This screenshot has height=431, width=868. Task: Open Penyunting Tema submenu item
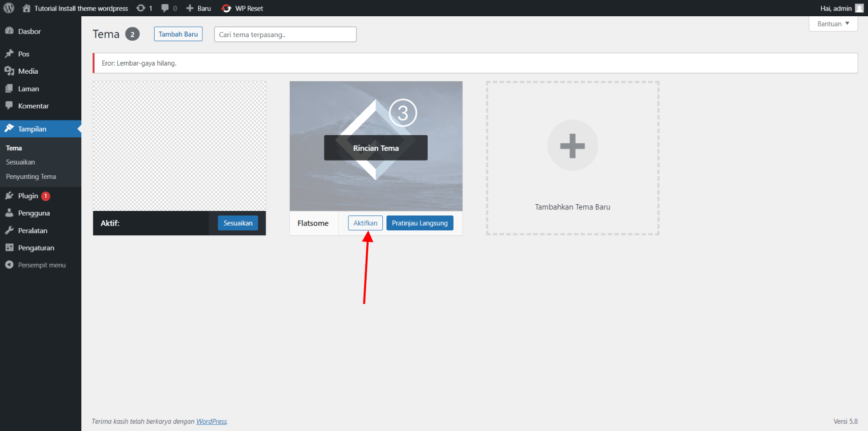pyautogui.click(x=31, y=176)
